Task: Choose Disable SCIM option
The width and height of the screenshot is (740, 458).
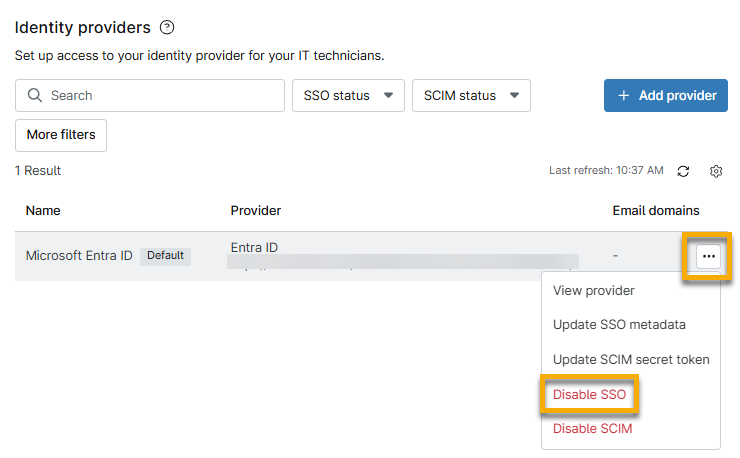Action: coord(592,429)
